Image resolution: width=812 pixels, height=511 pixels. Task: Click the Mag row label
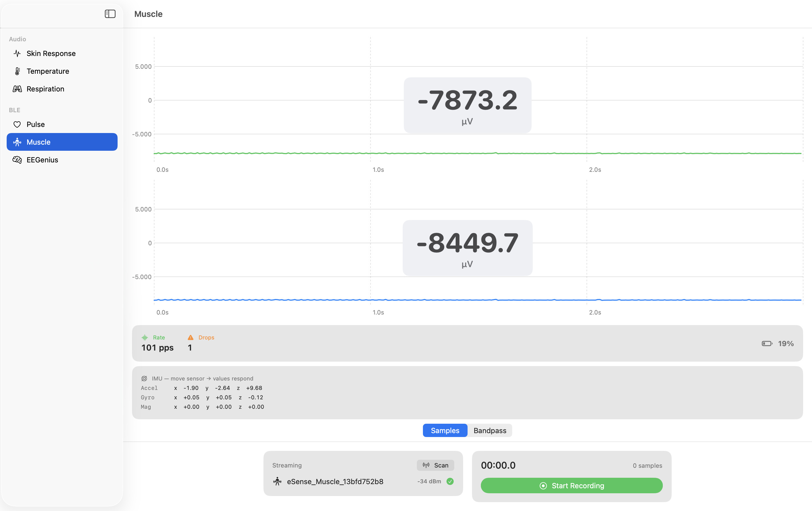146,407
